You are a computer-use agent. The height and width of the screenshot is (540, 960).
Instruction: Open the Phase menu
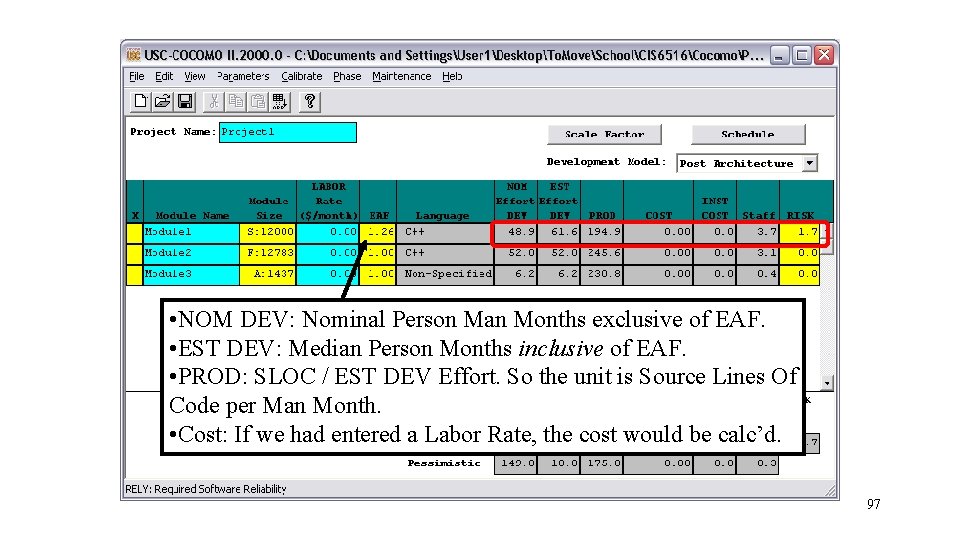click(x=347, y=77)
